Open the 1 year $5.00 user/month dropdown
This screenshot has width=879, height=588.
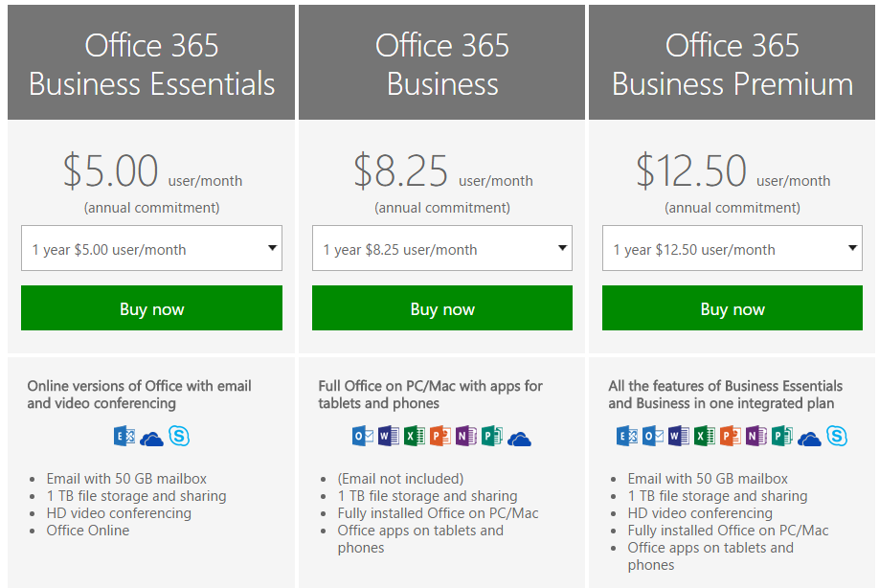(x=151, y=248)
